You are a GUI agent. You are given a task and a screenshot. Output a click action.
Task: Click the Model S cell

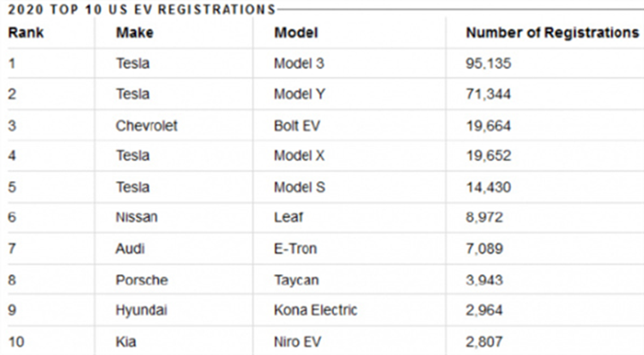click(x=298, y=187)
